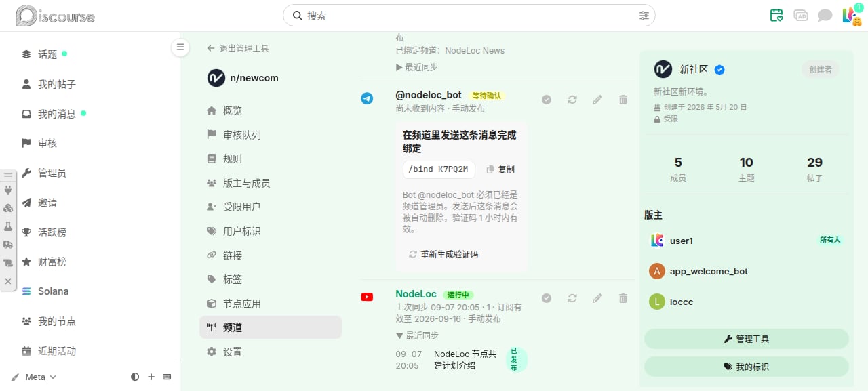Expand 最近同步 under NodeLoc News
Viewport: 868px width, 391px height.
pyautogui.click(x=417, y=67)
